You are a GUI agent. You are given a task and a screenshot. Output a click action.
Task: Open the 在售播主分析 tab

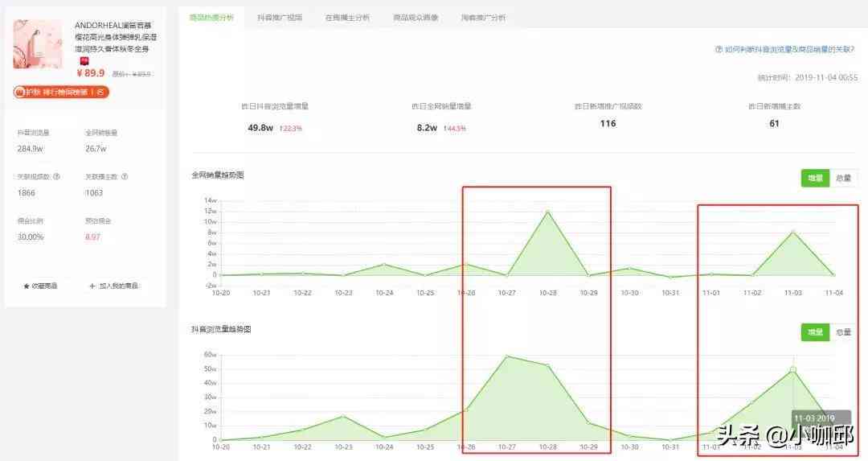(x=347, y=18)
